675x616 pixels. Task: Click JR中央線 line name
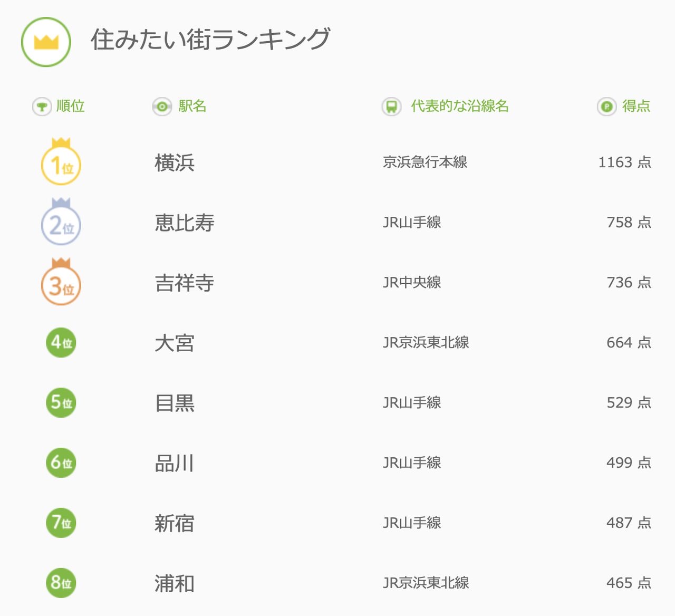coord(412,282)
